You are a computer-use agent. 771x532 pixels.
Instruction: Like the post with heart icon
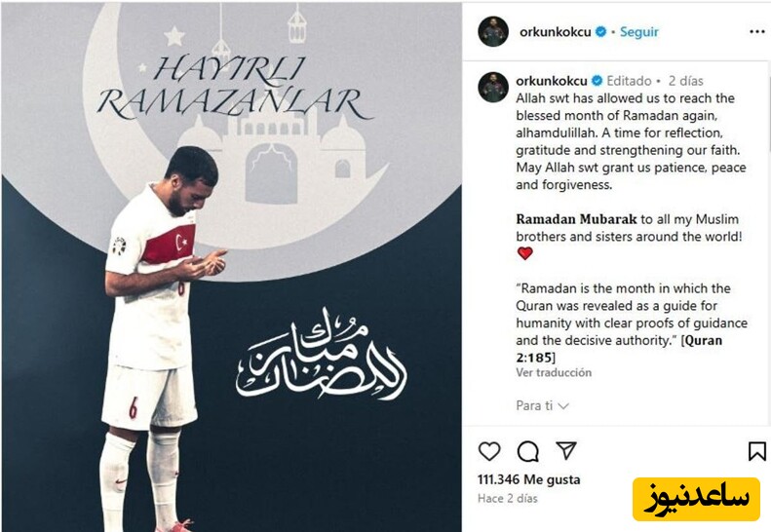pyautogui.click(x=489, y=451)
